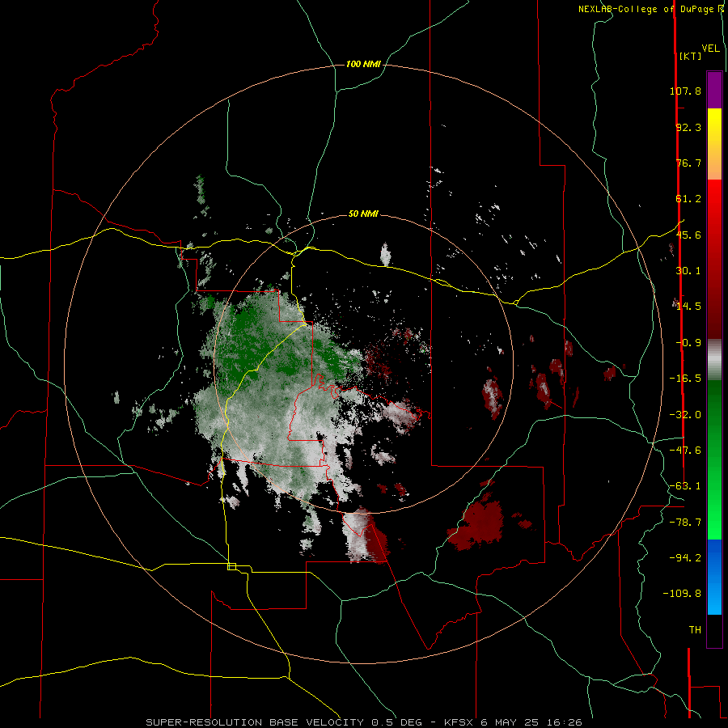Pick the black TH segment of velocity scale

(x=714, y=630)
